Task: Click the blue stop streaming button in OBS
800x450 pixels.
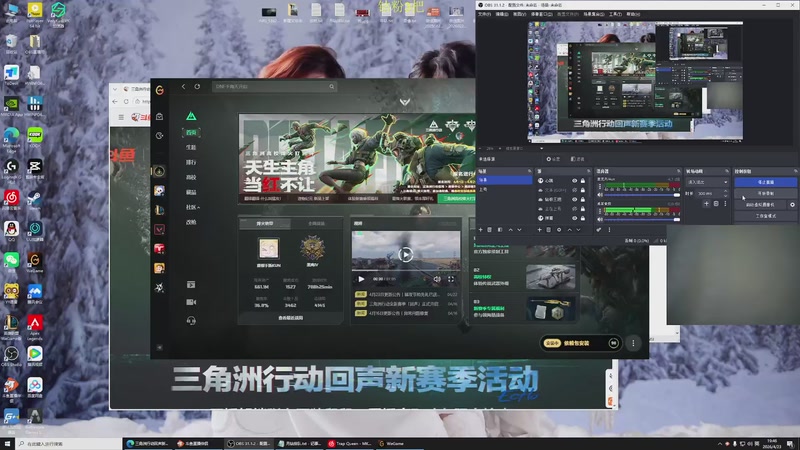Action: click(x=765, y=182)
